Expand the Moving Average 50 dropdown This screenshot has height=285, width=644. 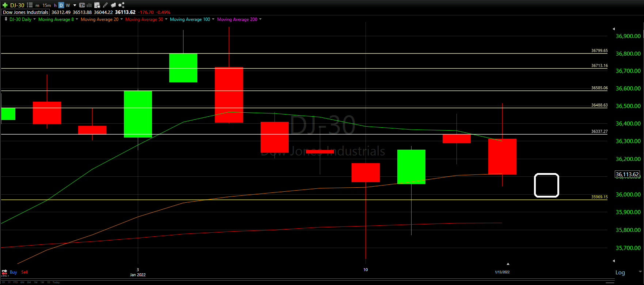pyautogui.click(x=166, y=19)
